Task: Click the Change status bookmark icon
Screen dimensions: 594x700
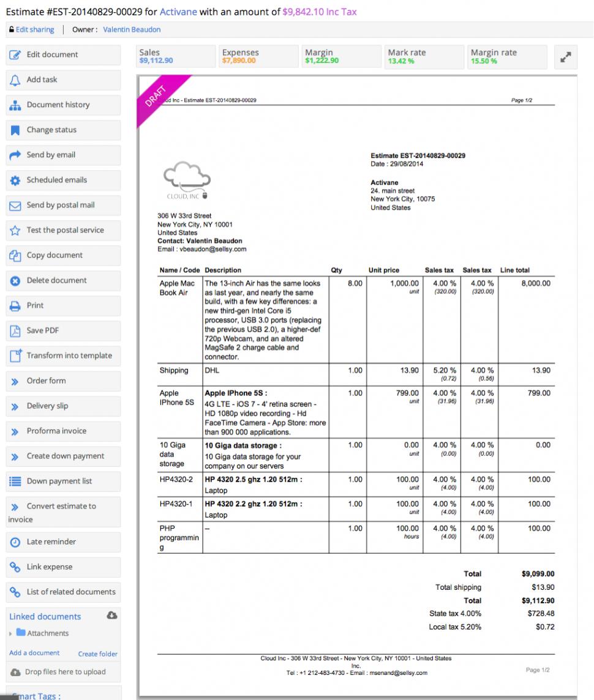Action: 15,130
